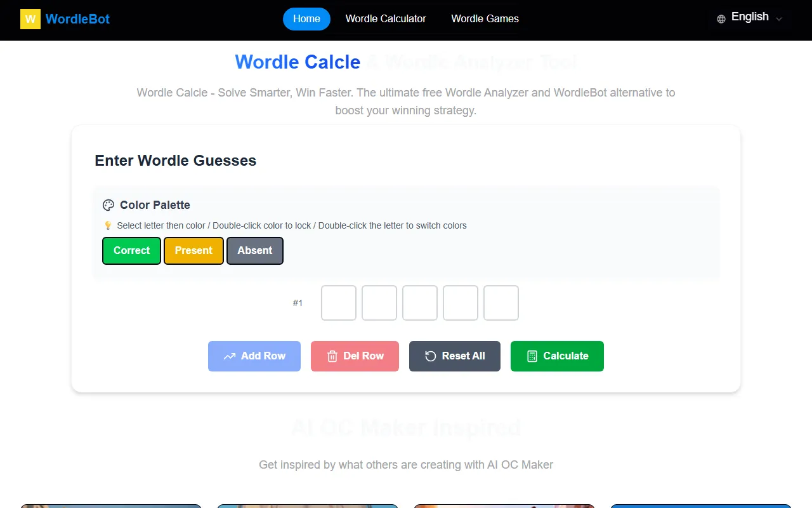Click the calculator icon on Calculate

[532, 356]
